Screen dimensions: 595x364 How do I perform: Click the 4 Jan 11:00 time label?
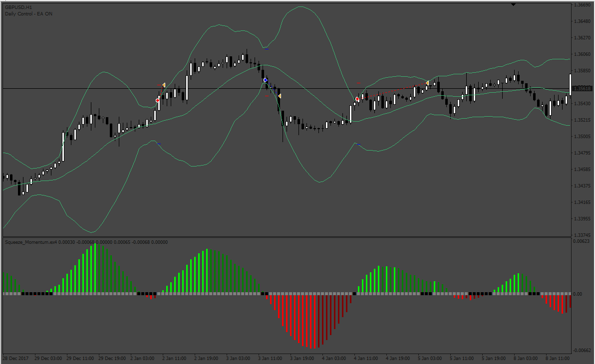(x=366, y=359)
